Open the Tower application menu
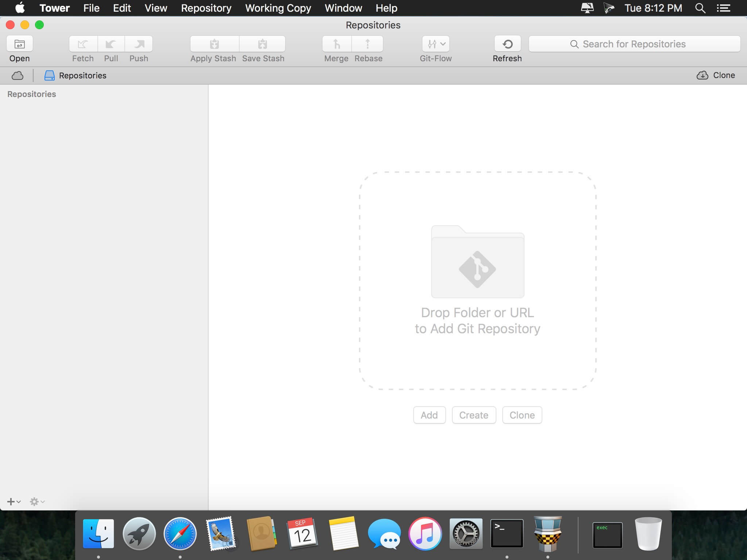 coord(55,8)
